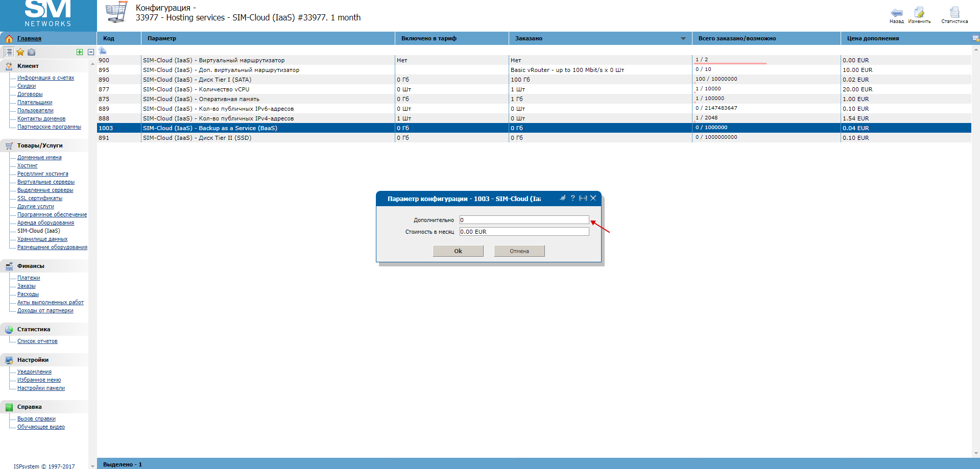Collapse all sidebar sections with minus
980x469 pixels.
coord(91,52)
